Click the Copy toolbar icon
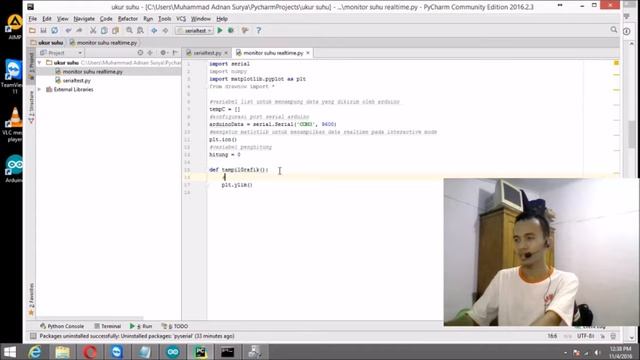This screenshot has width=640, height=360. click(x=104, y=31)
